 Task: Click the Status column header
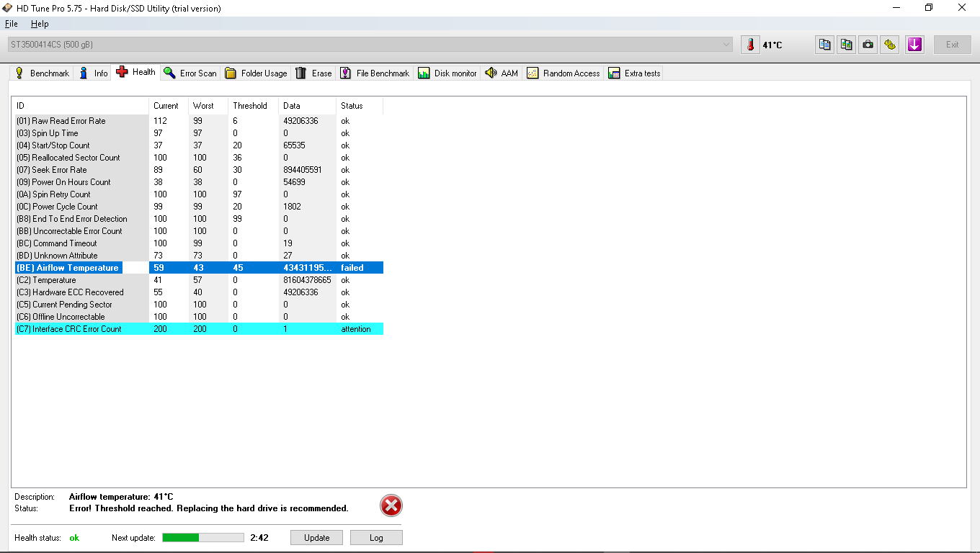[360, 106]
